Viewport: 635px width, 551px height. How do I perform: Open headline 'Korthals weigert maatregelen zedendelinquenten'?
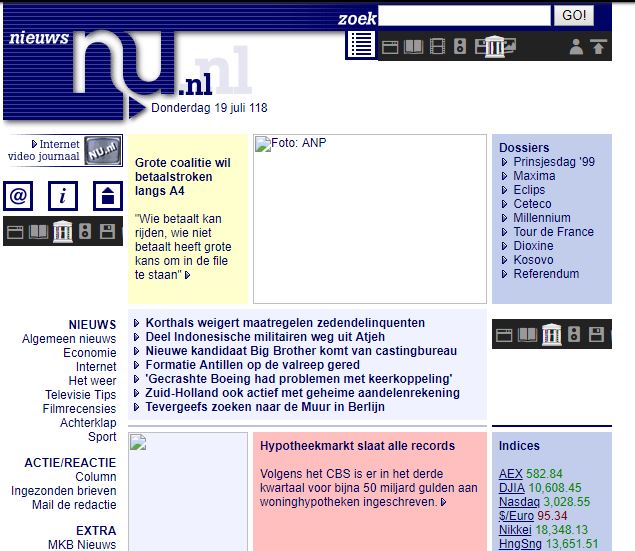pyautogui.click(x=285, y=323)
